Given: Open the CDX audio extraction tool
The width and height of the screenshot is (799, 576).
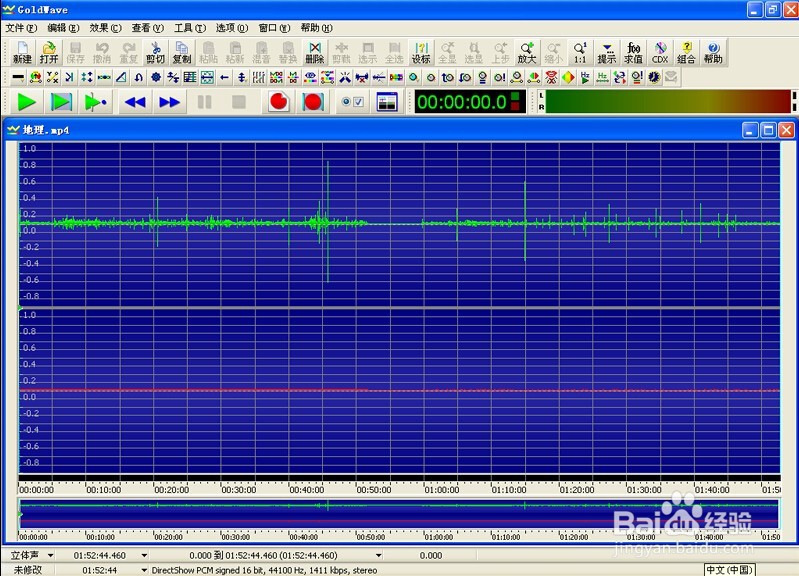Looking at the screenshot, I should 660,53.
